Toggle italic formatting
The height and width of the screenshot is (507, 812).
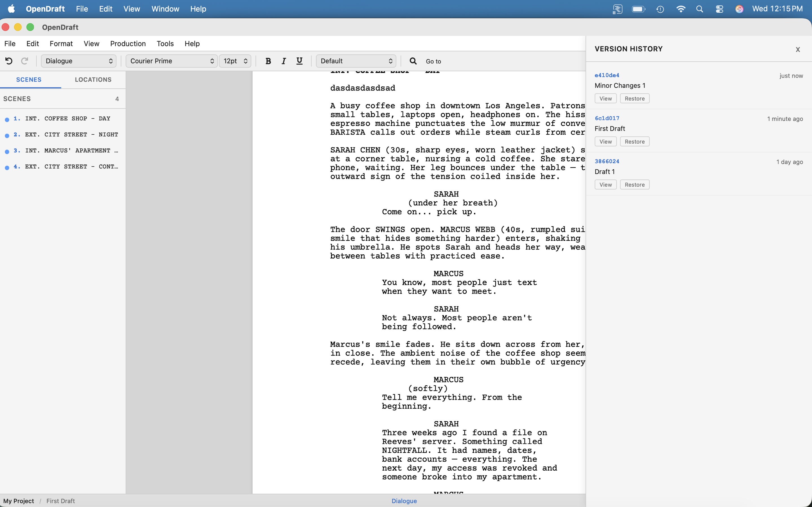pyautogui.click(x=284, y=61)
